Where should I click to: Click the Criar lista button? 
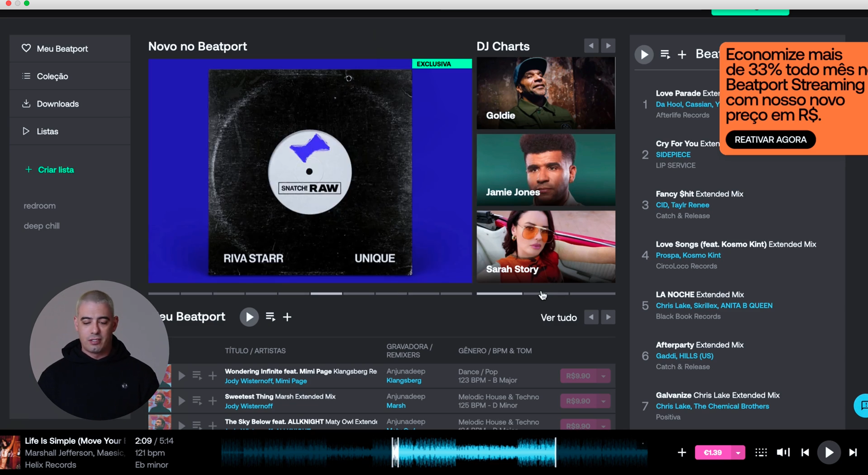pos(55,170)
